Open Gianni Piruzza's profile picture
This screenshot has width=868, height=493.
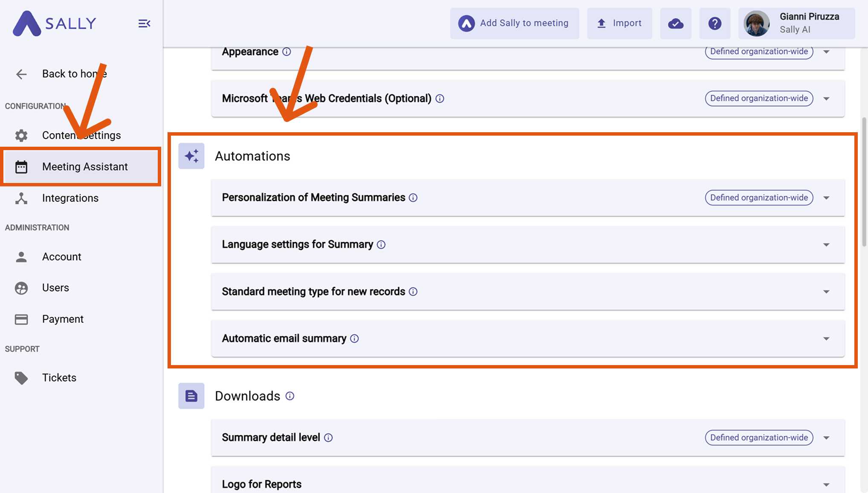pos(756,23)
